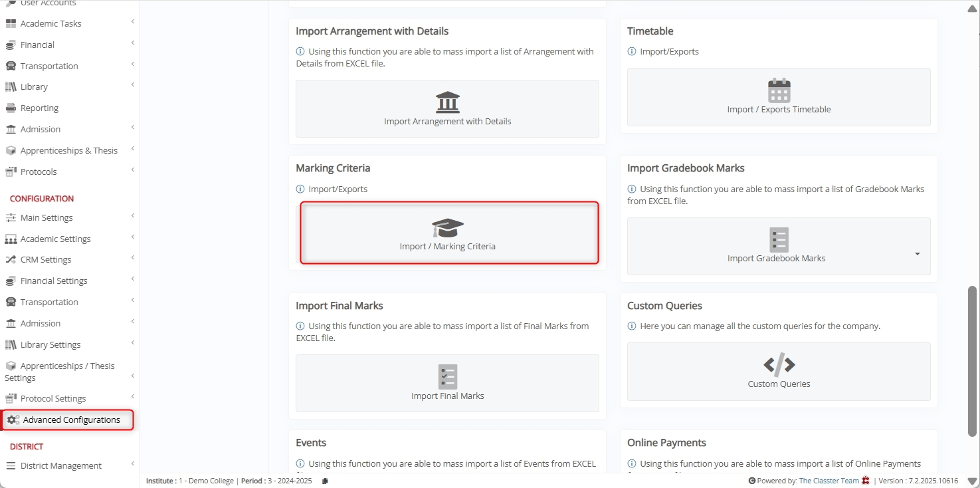Click the calendar icon for Timetable

779,90
